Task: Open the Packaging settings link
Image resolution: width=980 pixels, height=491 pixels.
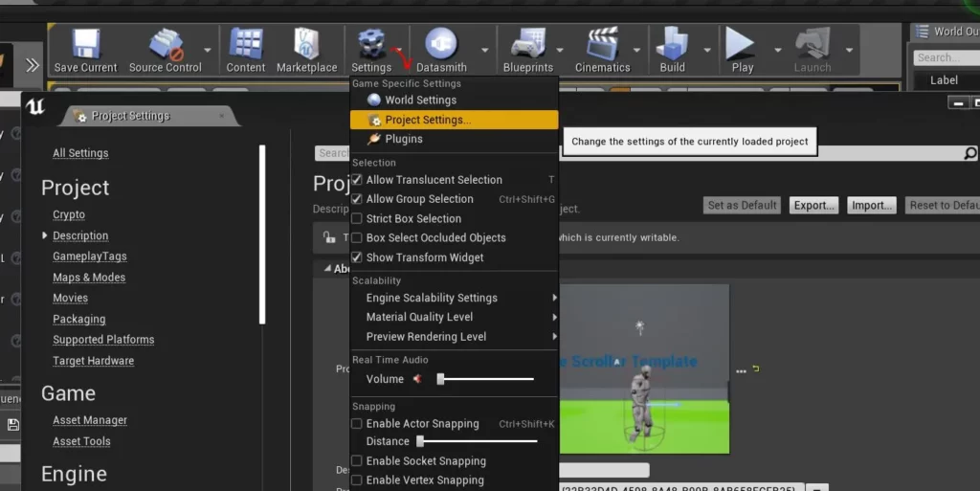Action: (x=78, y=320)
